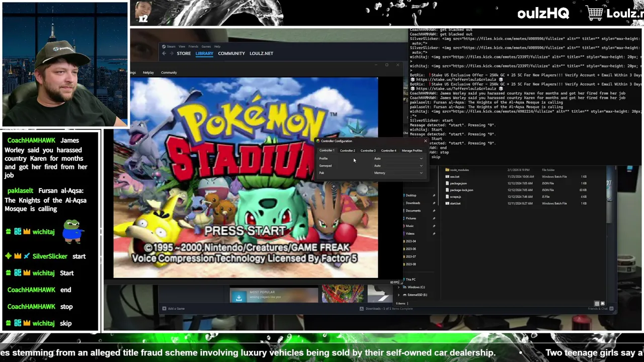
Task: Open Downloads in Explorer quick access
Action: coord(413,203)
